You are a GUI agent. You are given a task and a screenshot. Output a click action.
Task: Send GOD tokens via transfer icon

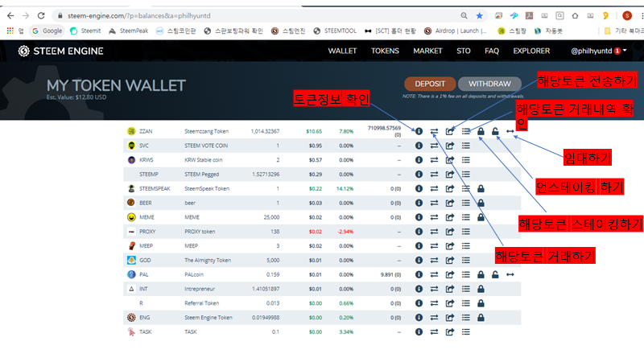click(x=450, y=260)
